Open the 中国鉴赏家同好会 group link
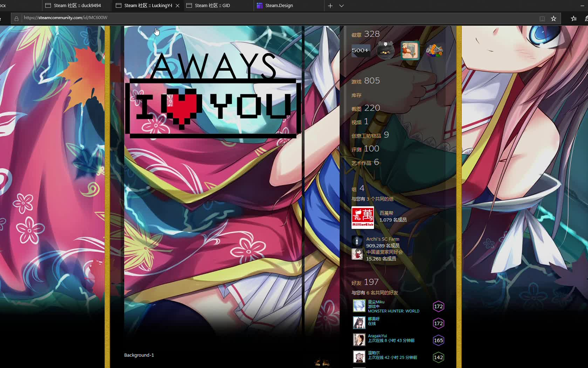 pos(385,252)
